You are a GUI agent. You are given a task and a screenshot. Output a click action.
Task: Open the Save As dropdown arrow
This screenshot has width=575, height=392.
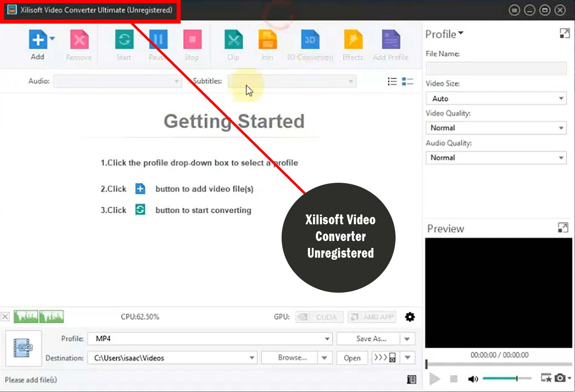[407, 339]
